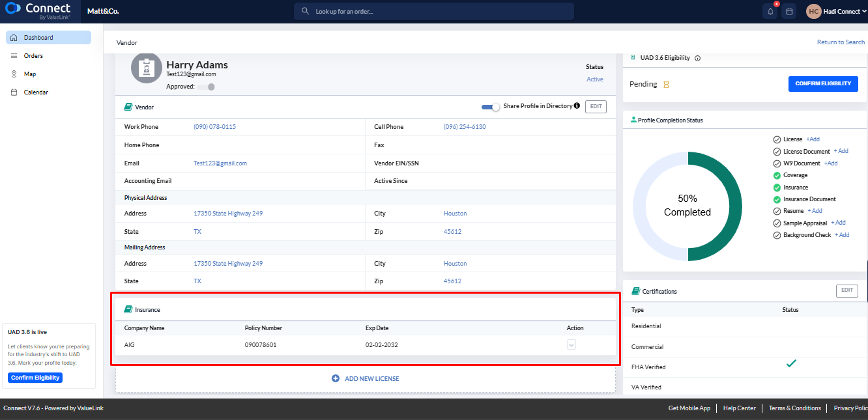Screen dimensions: 868x420
Task: Click +Add next to Sample Appraisal
Action: click(x=838, y=223)
